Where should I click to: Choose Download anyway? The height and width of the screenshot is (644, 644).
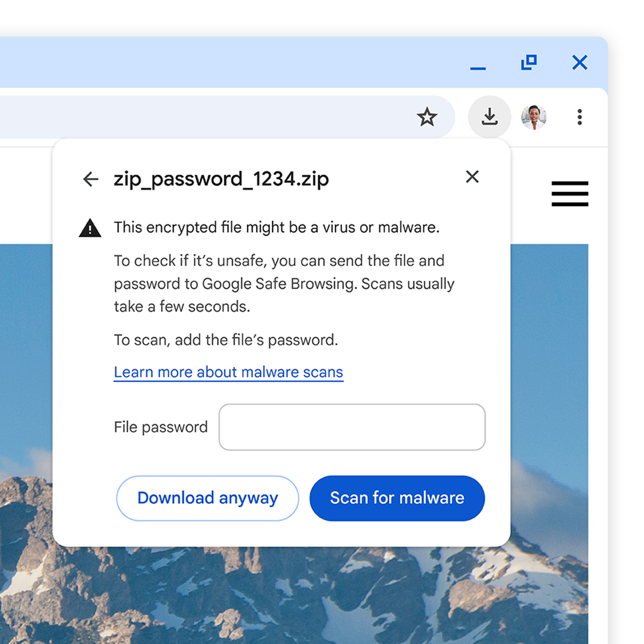[x=207, y=498]
